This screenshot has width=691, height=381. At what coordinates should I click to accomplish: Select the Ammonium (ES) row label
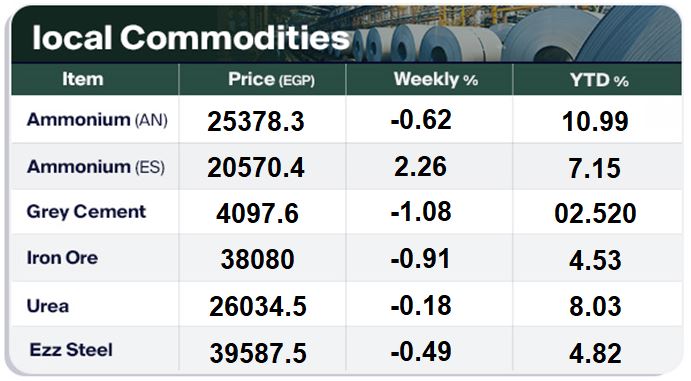coord(96,167)
